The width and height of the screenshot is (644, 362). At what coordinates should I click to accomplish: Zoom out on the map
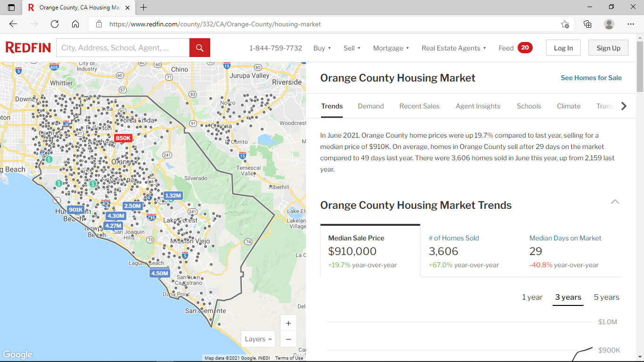[x=289, y=339]
